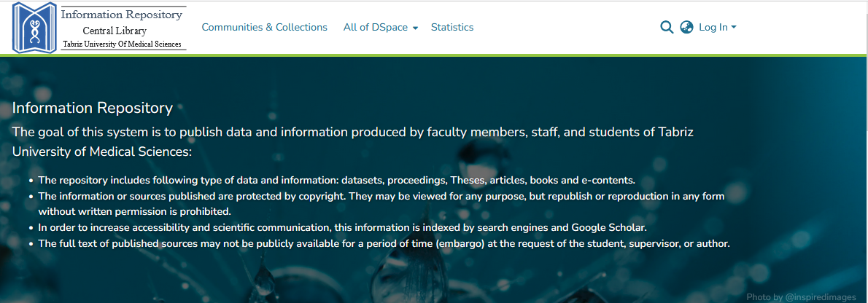Image resolution: width=868 pixels, height=303 pixels.
Task: Open the globe language switcher icon
Action: click(686, 28)
